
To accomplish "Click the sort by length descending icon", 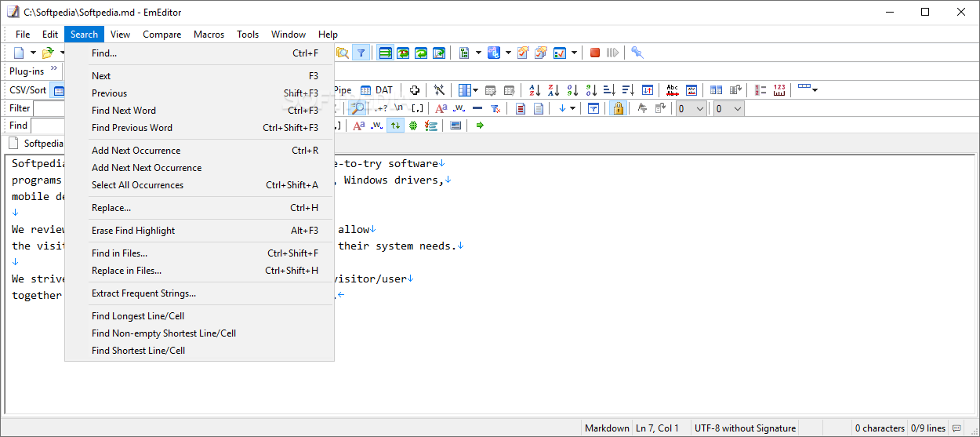I will pyautogui.click(x=628, y=90).
